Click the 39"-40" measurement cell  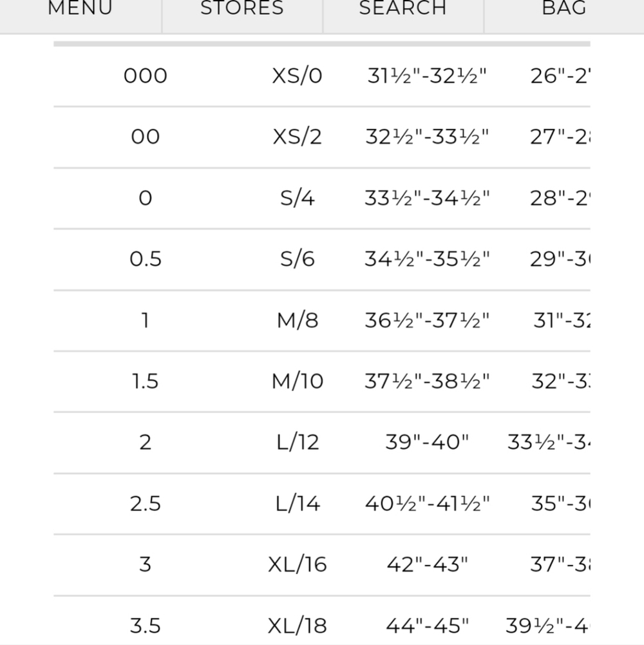(x=427, y=442)
